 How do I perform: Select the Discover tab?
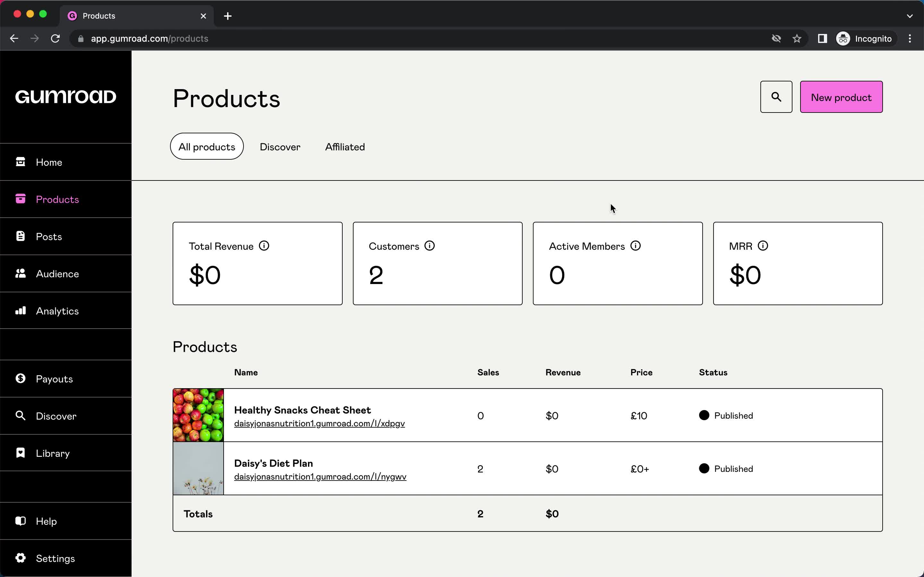click(280, 147)
